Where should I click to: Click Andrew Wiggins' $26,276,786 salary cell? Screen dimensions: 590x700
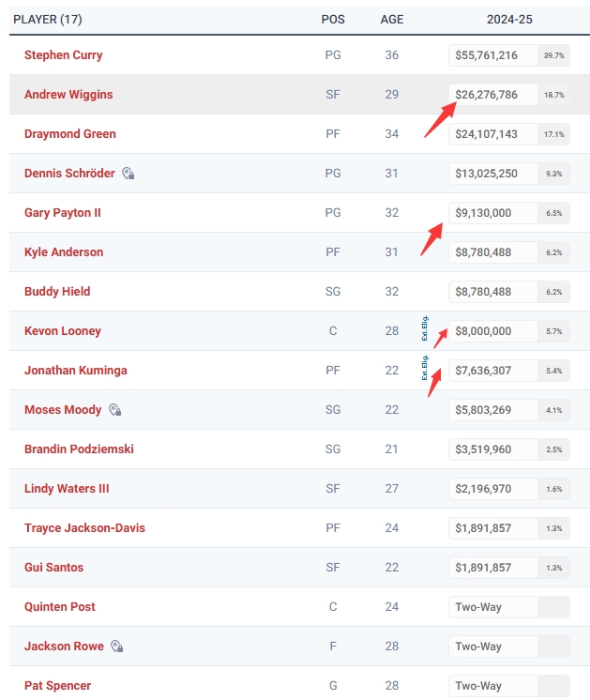[487, 95]
